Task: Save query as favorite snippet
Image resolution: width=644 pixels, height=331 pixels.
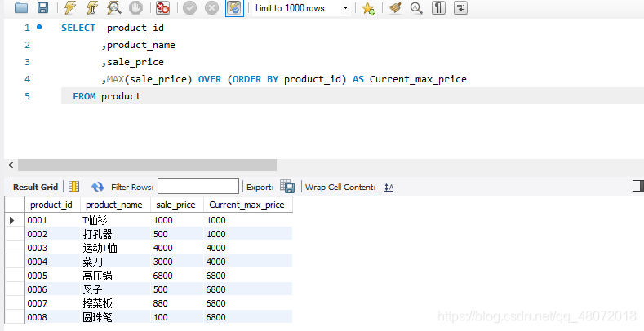Action: point(368,8)
